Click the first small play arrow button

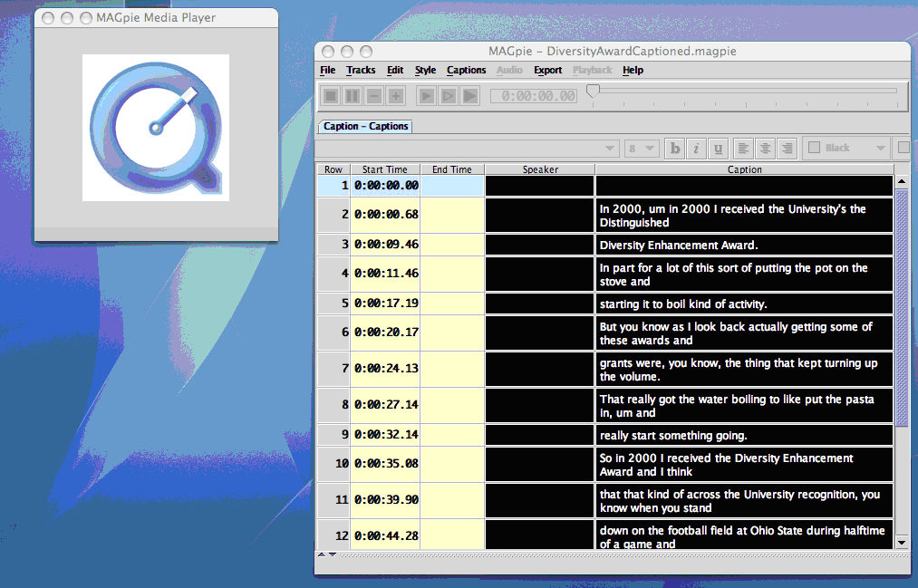(426, 95)
